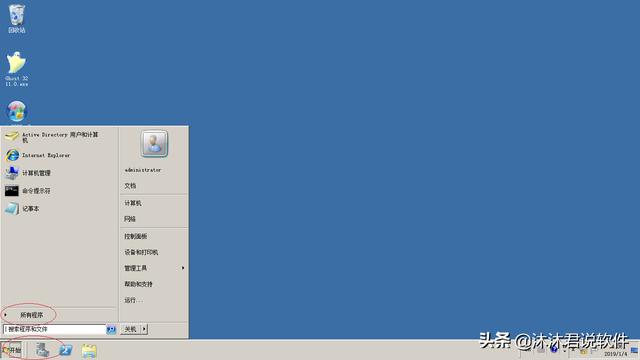Open the Recycle Bin desktop icon
The width and height of the screenshot is (640, 360).
[17, 19]
